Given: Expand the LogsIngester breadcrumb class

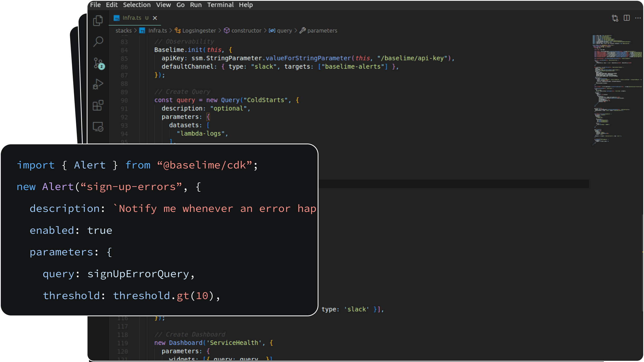Looking at the screenshot, I should [199, 31].
